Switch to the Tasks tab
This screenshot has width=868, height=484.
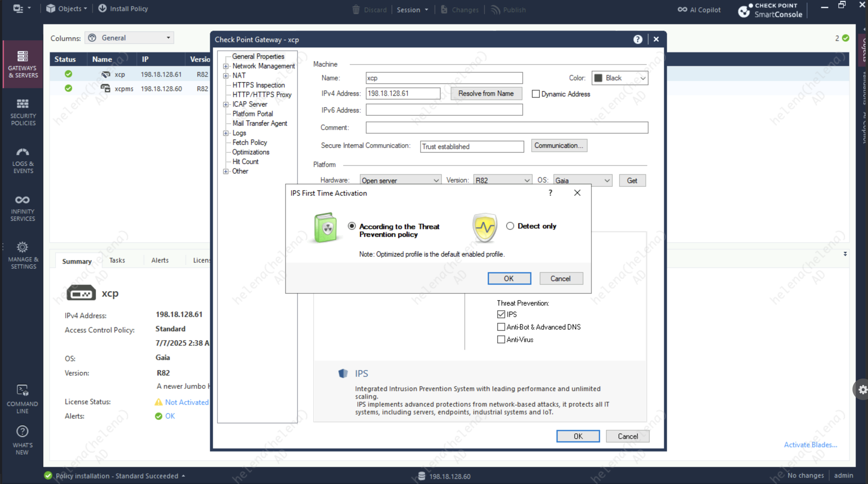(117, 260)
